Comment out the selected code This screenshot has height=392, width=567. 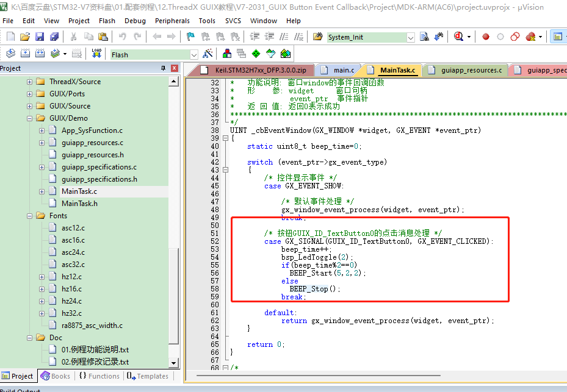(284, 37)
